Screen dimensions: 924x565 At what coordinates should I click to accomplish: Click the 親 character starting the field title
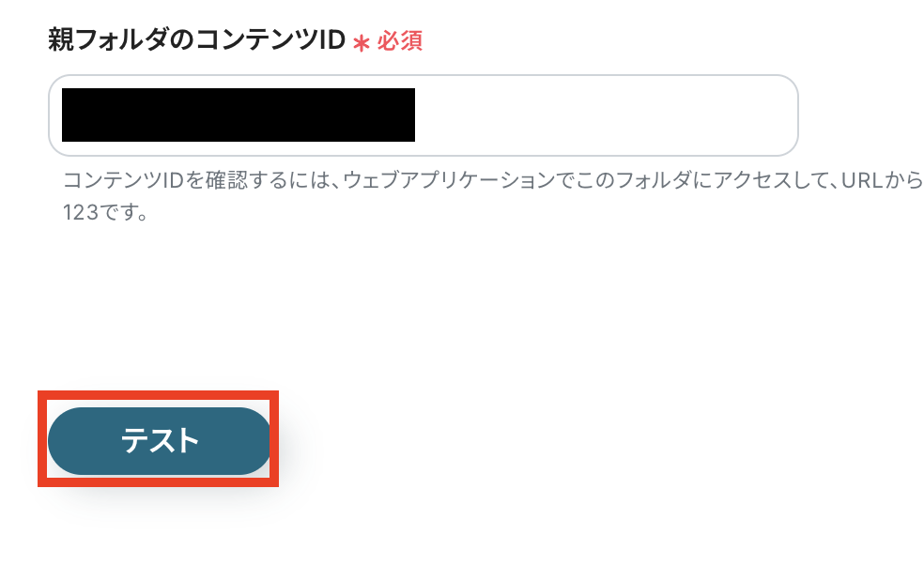[x=61, y=40]
